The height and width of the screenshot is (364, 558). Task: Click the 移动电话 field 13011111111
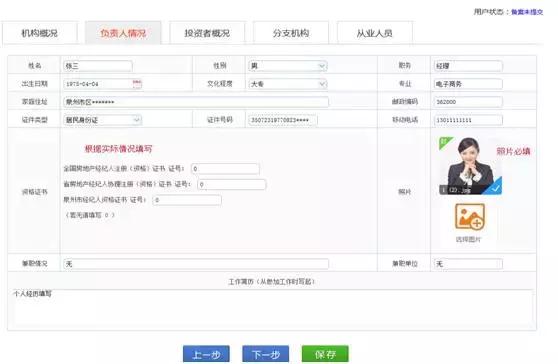click(468, 120)
